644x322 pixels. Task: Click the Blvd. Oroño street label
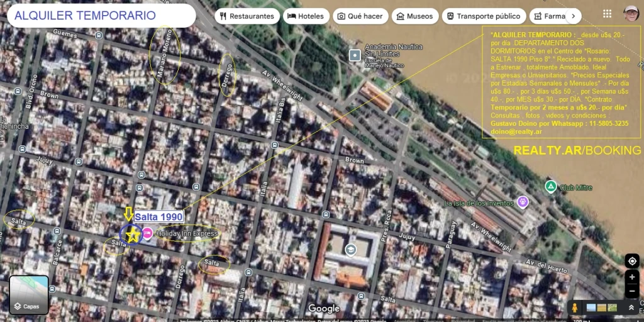click(x=31, y=91)
